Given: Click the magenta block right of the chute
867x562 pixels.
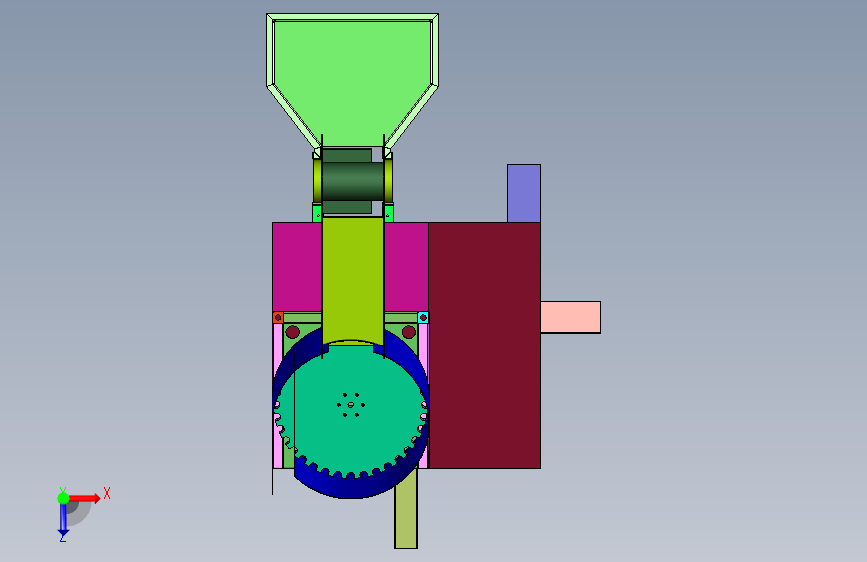Looking at the screenshot, I should pos(406,267).
